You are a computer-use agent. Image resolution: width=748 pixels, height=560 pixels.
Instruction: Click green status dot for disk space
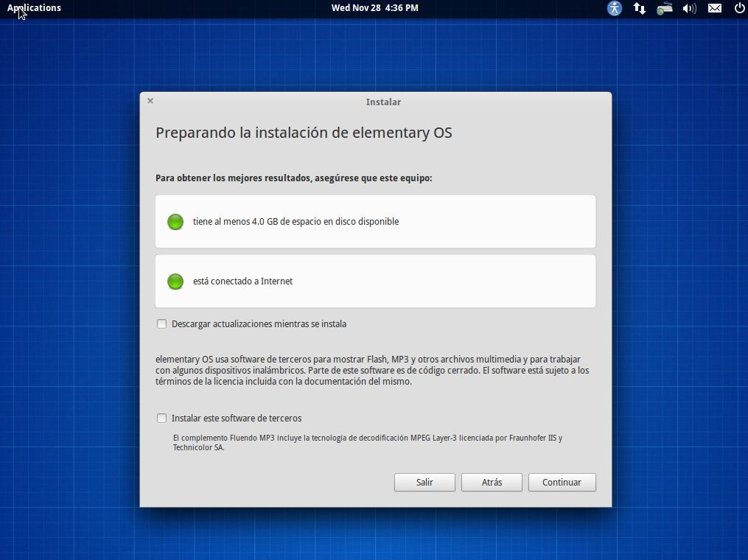pos(175,222)
